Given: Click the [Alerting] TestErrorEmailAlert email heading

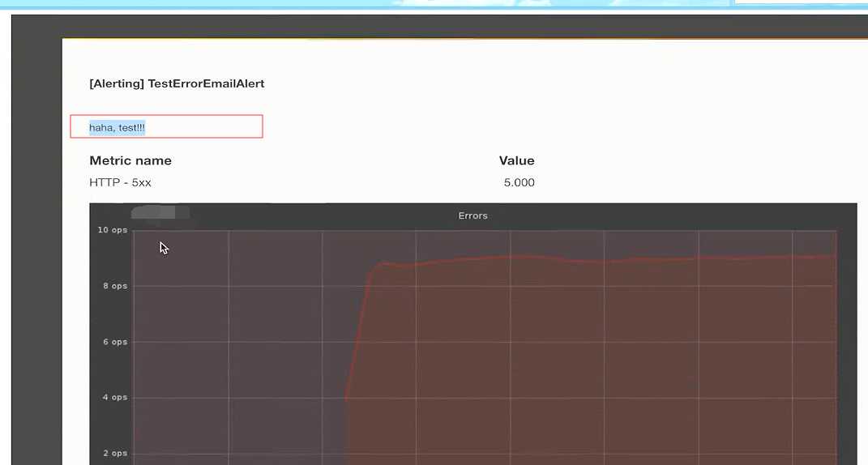Looking at the screenshot, I should pos(177,83).
